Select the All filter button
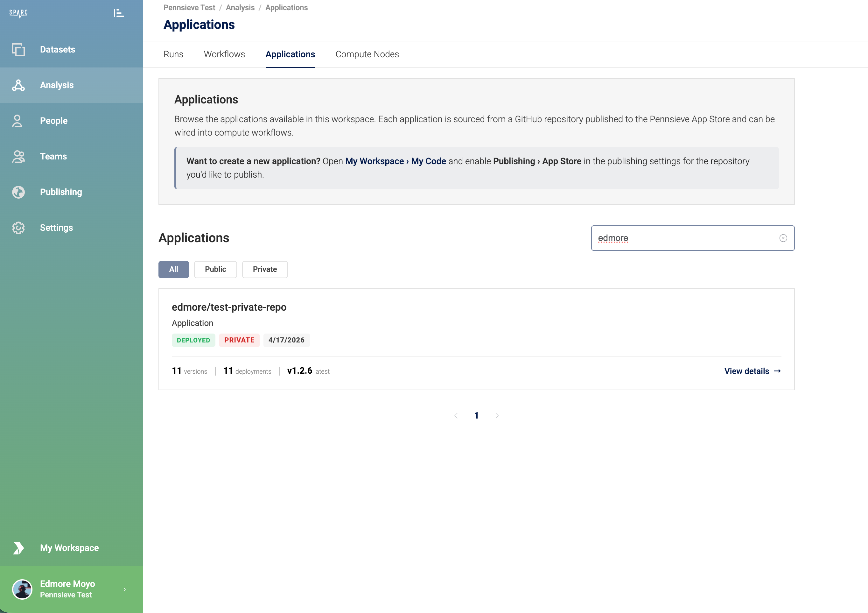This screenshot has height=613, width=868. [x=173, y=269]
